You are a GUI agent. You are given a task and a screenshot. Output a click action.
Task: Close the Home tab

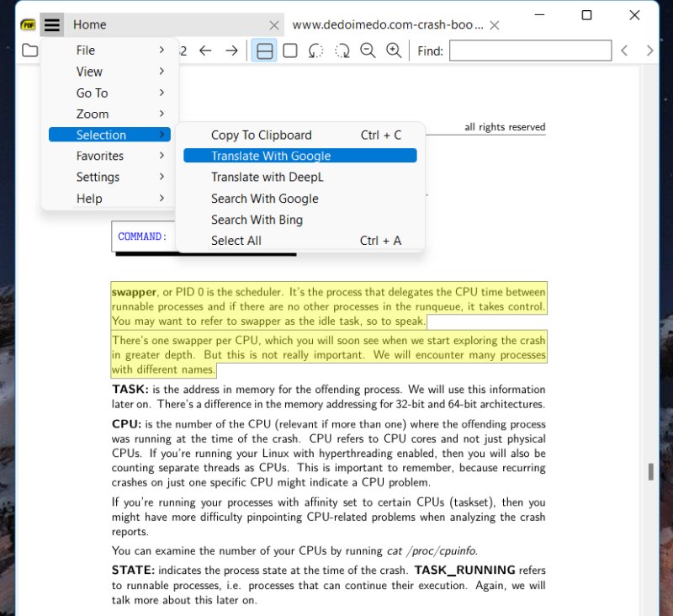point(273,25)
